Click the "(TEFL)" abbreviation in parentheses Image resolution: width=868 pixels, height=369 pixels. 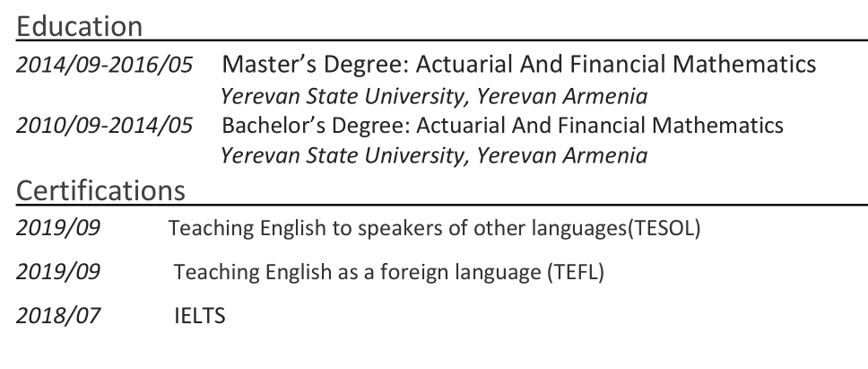pos(574,272)
